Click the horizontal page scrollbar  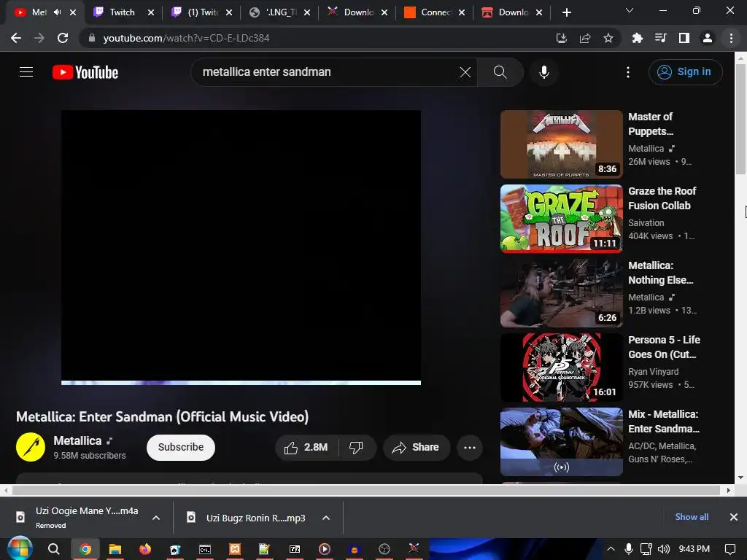366,490
